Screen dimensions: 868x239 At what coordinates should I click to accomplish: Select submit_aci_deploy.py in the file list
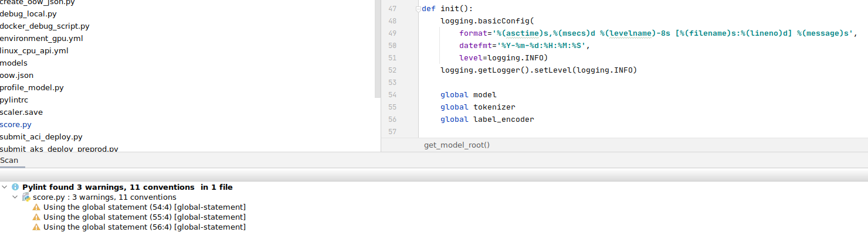coord(41,136)
